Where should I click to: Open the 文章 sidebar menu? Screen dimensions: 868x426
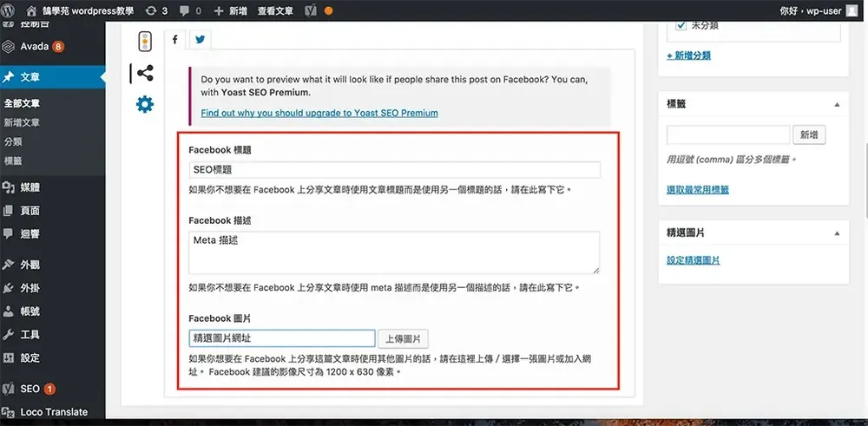(53, 77)
